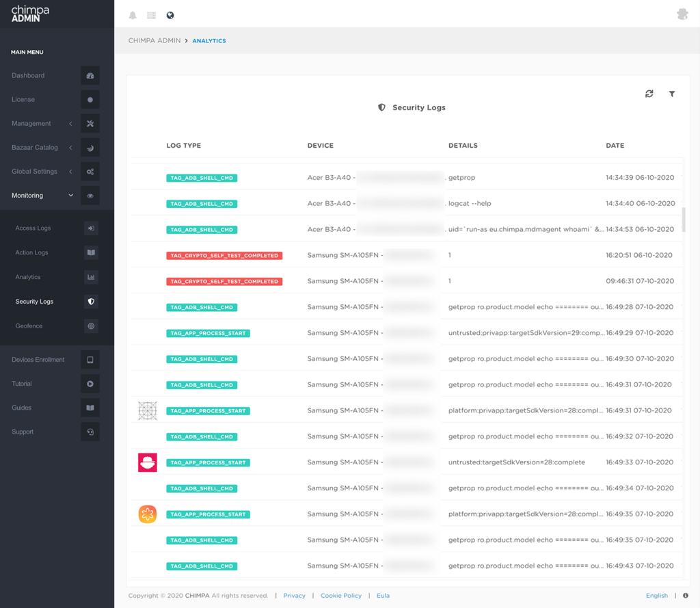Click the date 16:49:43 07-10-2020
Viewport: 700px width, 608px height.
click(639, 566)
